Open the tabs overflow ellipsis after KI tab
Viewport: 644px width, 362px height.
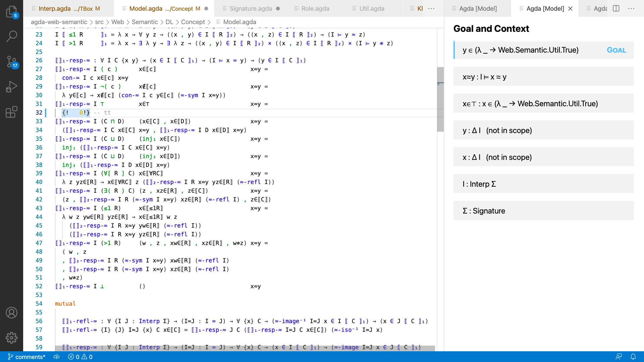pyautogui.click(x=432, y=9)
